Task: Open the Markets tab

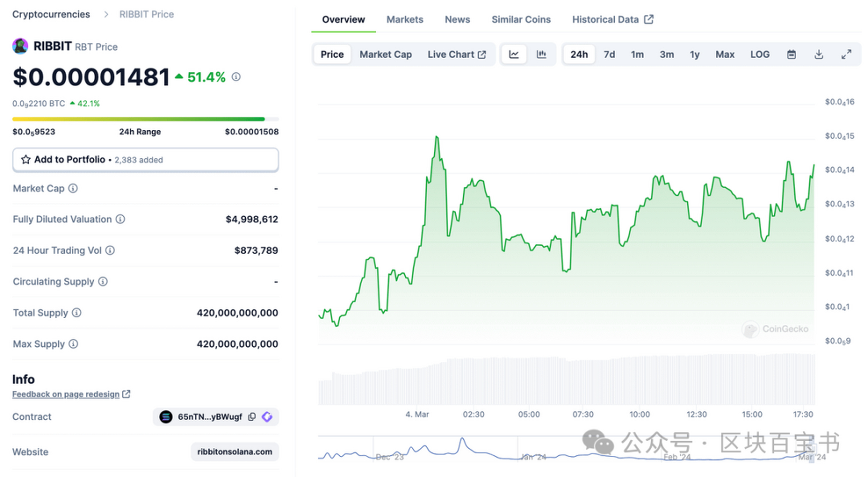Action: point(405,19)
